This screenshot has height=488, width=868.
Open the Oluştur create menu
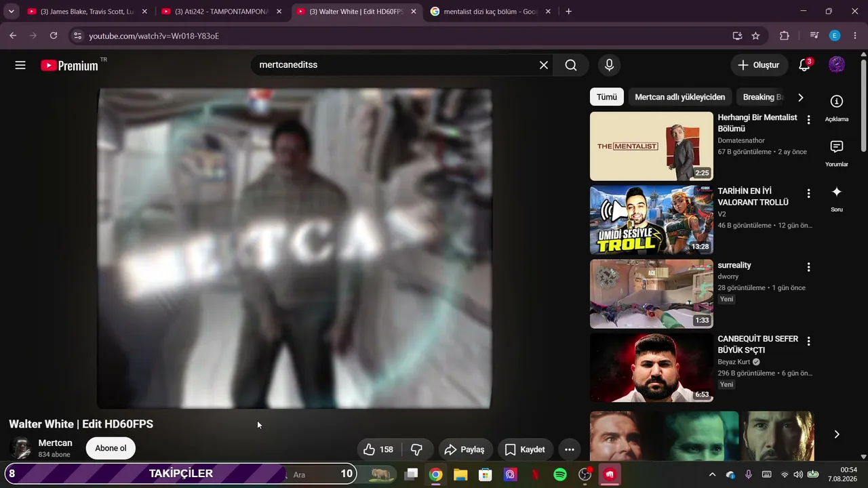(x=759, y=65)
